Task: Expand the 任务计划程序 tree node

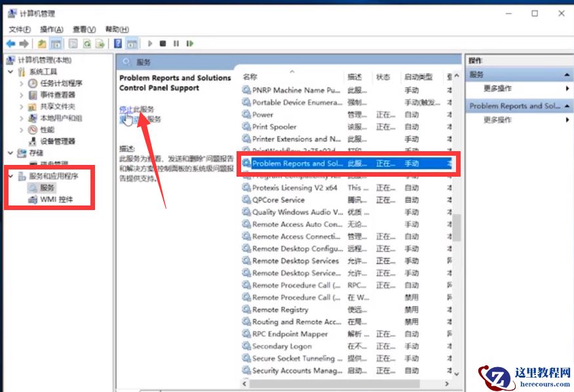Action: (22, 83)
